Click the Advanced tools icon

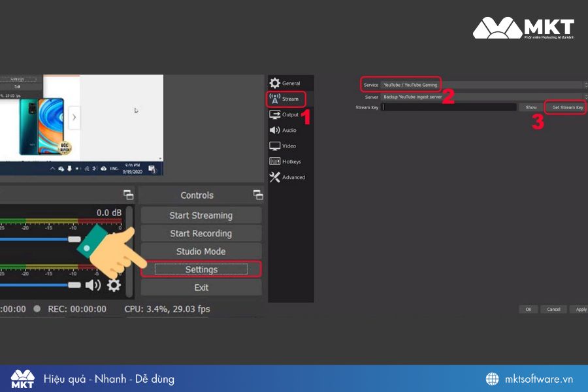tap(274, 177)
